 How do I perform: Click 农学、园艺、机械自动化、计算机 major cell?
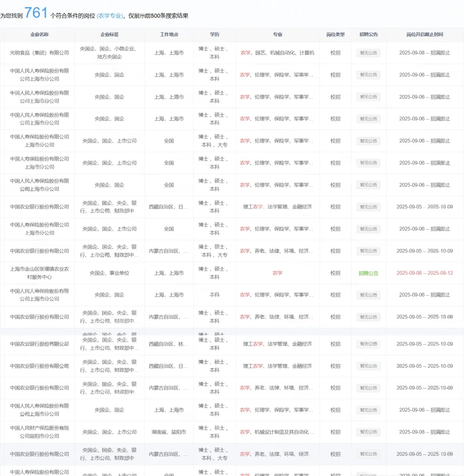click(x=278, y=53)
